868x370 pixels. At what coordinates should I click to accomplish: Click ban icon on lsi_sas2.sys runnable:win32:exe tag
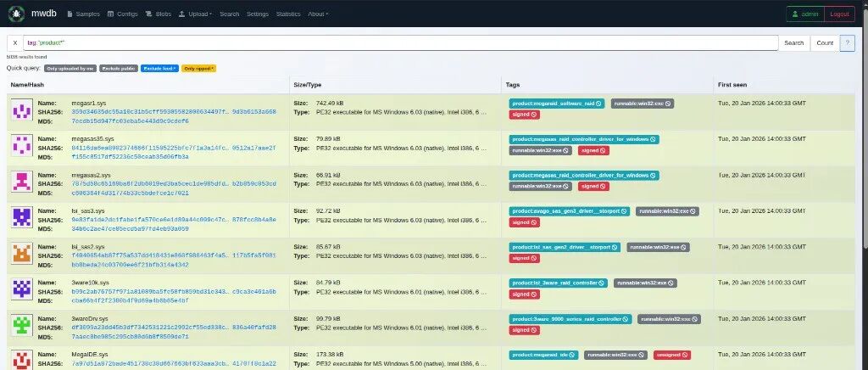(684, 247)
